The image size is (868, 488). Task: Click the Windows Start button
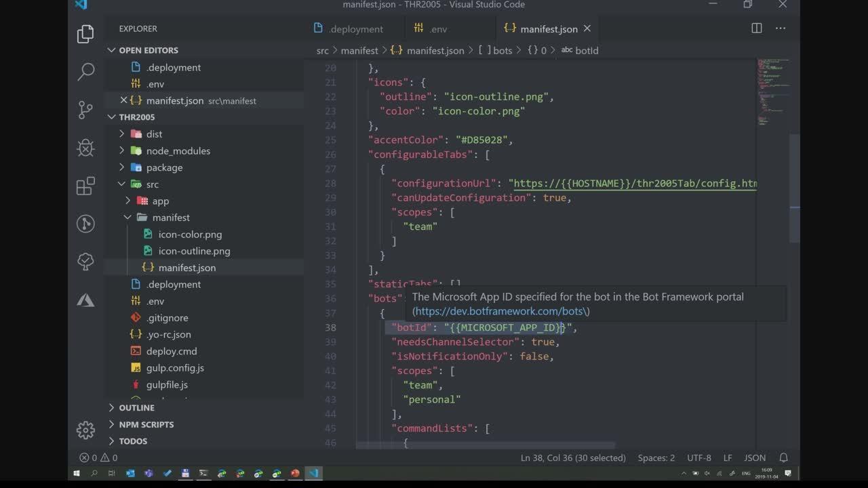click(77, 473)
